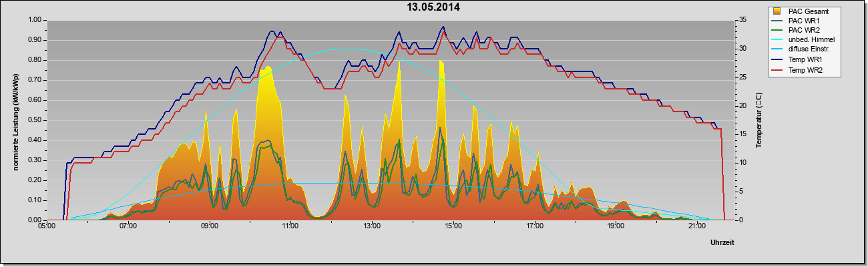
Task: Click the 0.50 value on left axis
Action: [35, 120]
